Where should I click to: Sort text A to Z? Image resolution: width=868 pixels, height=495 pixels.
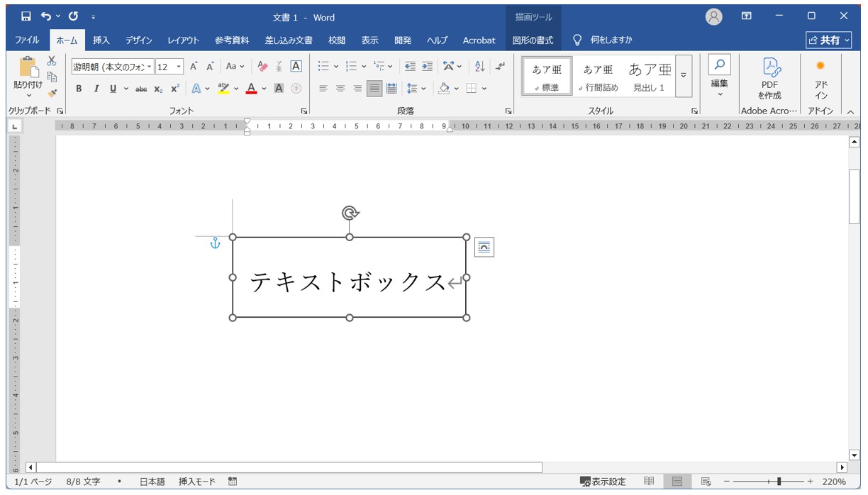[x=479, y=67]
